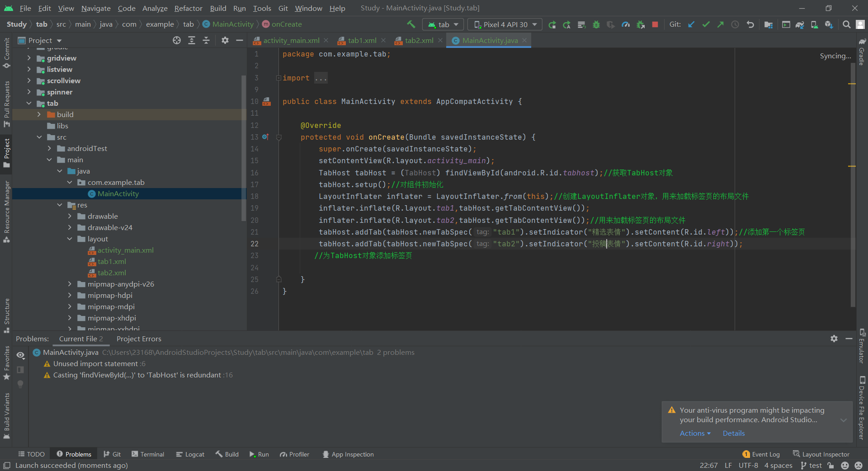Stop the running app with the red square

[655, 24]
